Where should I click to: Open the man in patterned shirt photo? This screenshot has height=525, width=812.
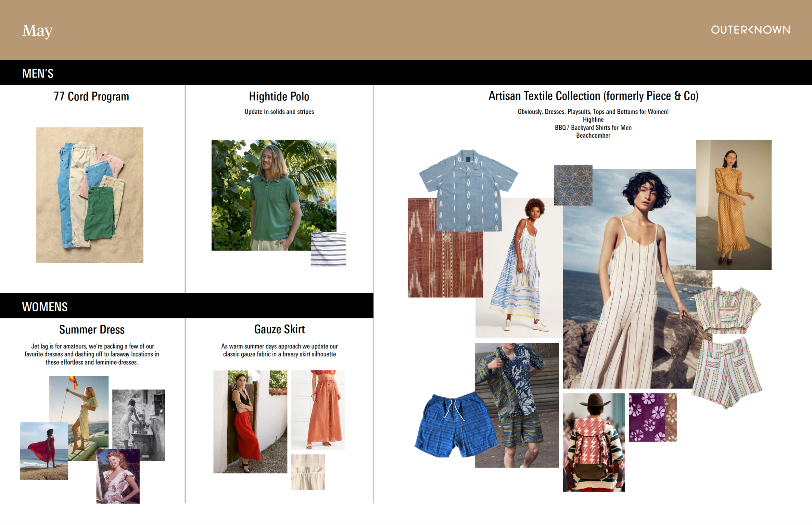[517, 405]
